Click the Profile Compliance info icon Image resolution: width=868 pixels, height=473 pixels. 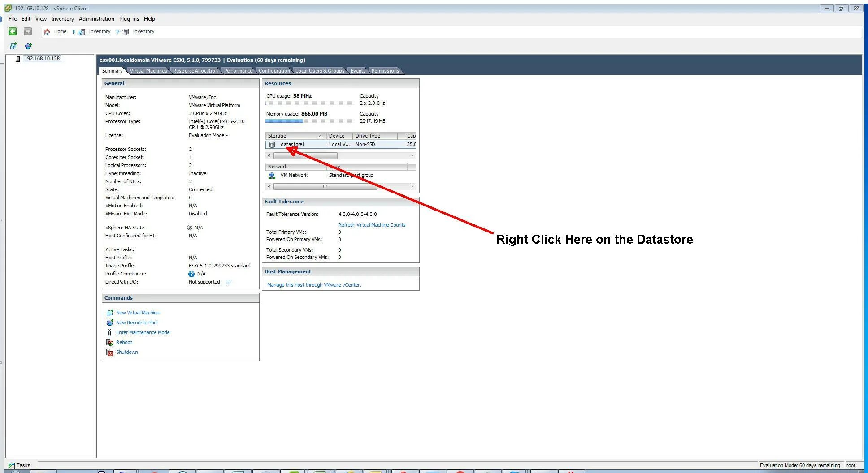[191, 274]
